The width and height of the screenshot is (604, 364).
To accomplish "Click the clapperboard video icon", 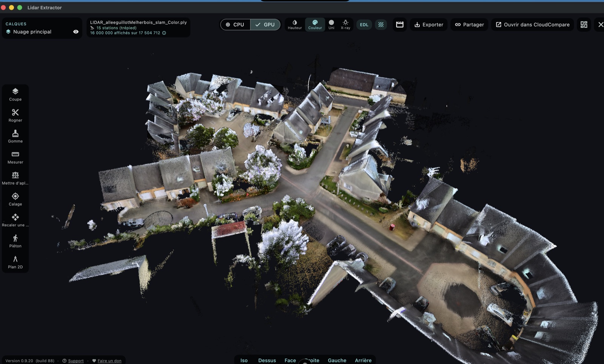I will coord(400,25).
